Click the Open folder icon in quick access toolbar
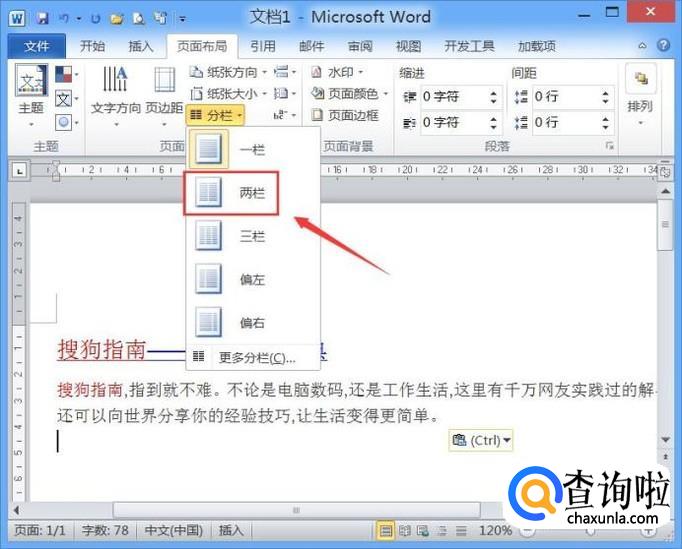 pos(117,19)
